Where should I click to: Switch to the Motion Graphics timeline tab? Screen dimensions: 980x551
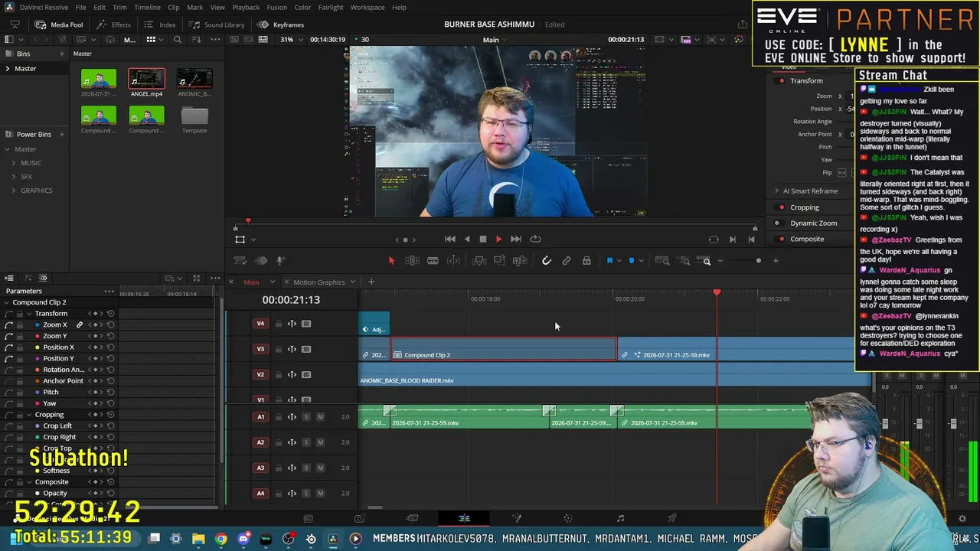point(319,282)
